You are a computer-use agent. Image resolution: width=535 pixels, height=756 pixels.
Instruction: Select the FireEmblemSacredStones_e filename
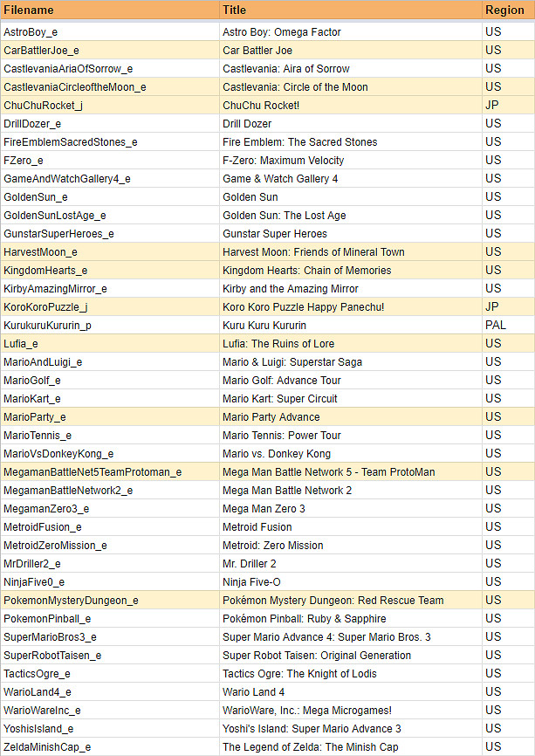coord(71,142)
